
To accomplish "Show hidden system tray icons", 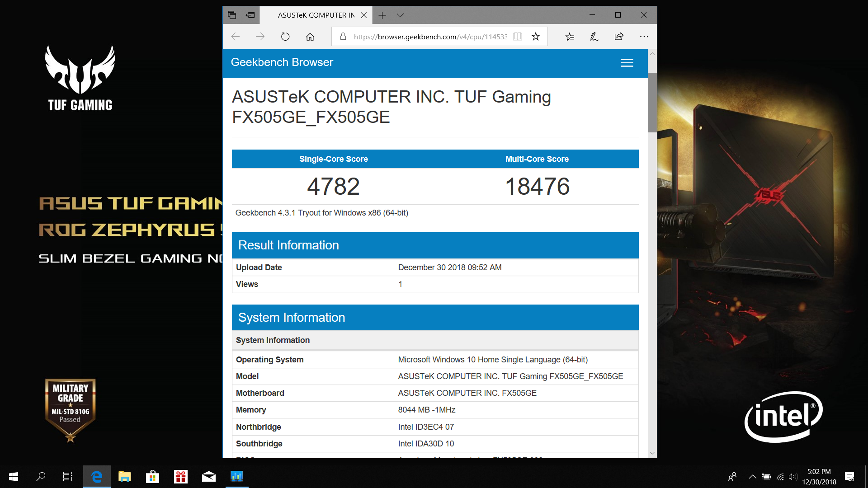I will tap(753, 477).
